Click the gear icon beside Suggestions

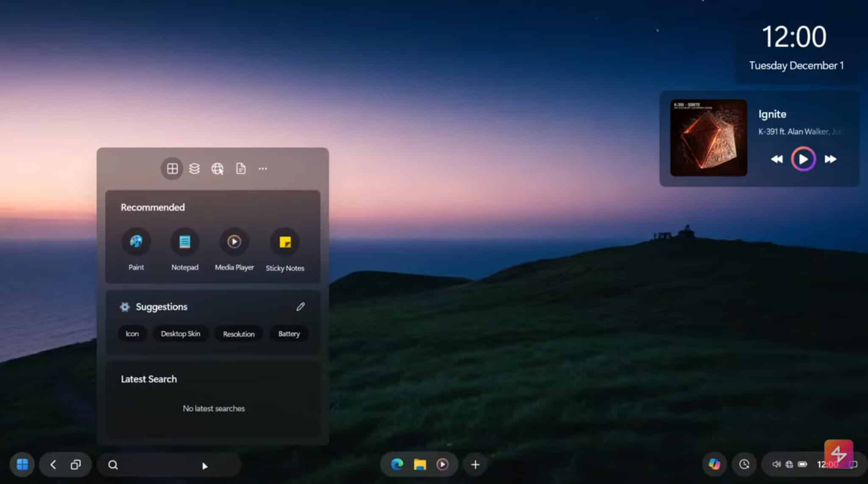click(125, 306)
